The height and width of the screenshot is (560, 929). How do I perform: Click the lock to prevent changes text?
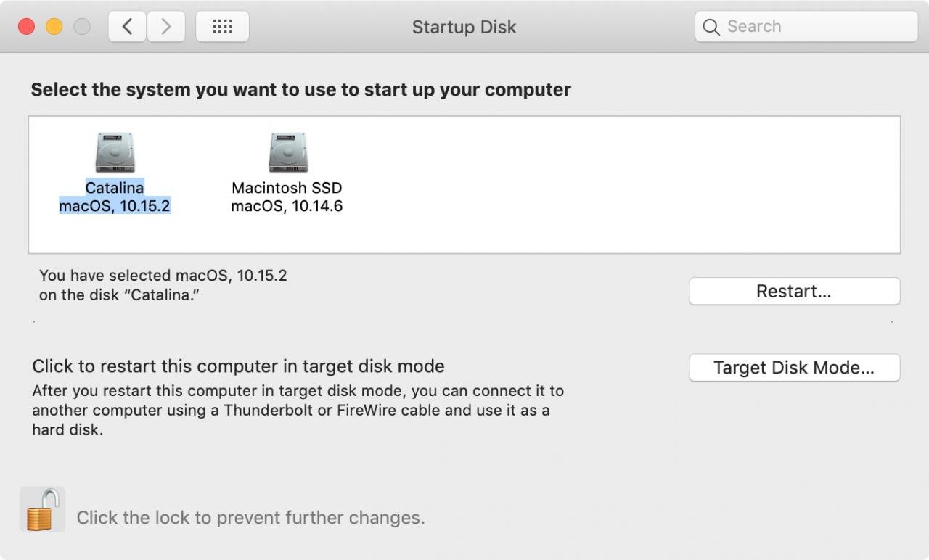coord(250,518)
